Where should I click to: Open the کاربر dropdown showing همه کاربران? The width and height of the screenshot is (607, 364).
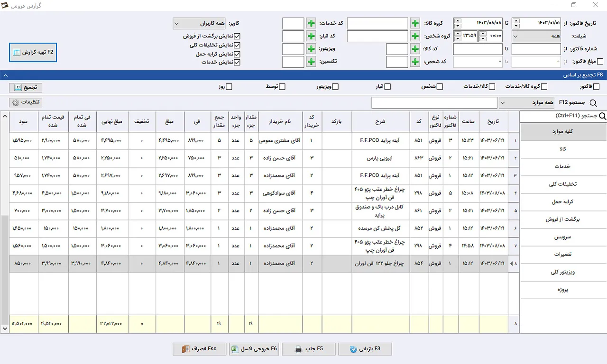coord(199,23)
